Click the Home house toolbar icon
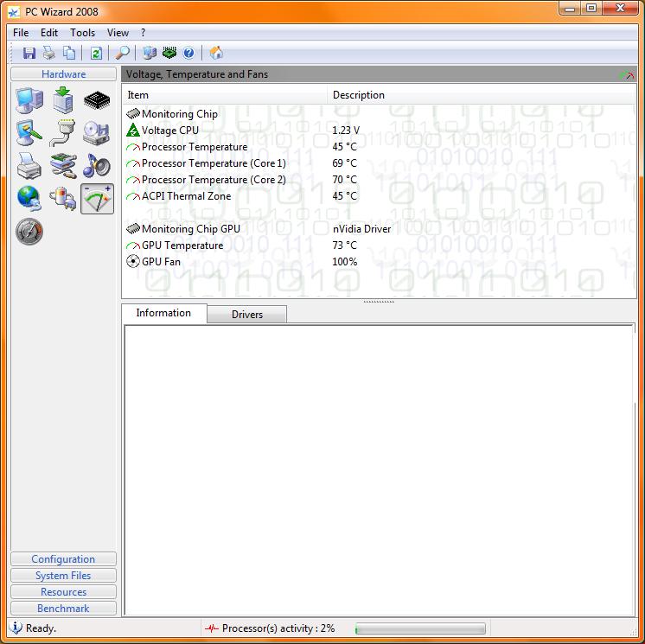Screen dimensions: 645x644 pyautogui.click(x=216, y=53)
